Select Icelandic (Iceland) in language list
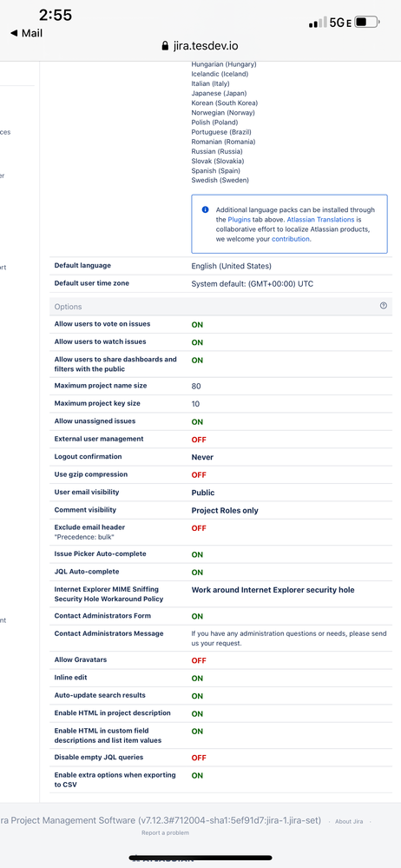Viewport: 401px width, 868px height. 220,74
